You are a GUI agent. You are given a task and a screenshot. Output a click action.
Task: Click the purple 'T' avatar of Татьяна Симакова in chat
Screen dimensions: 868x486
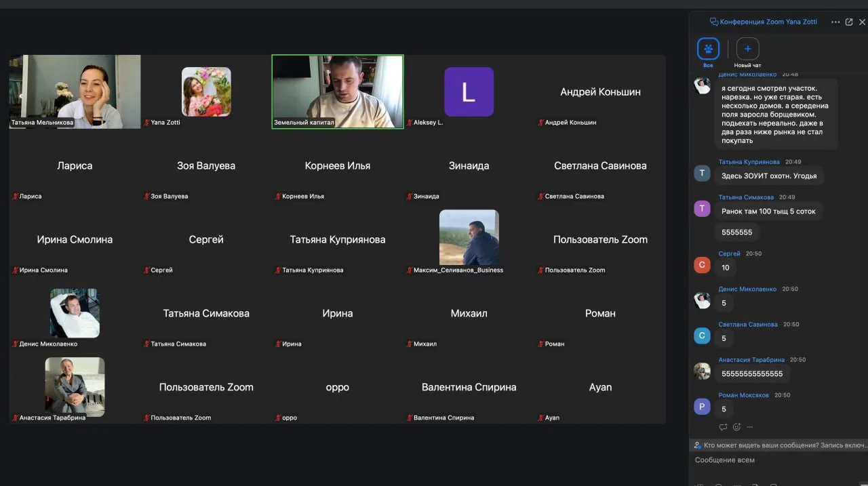point(702,209)
